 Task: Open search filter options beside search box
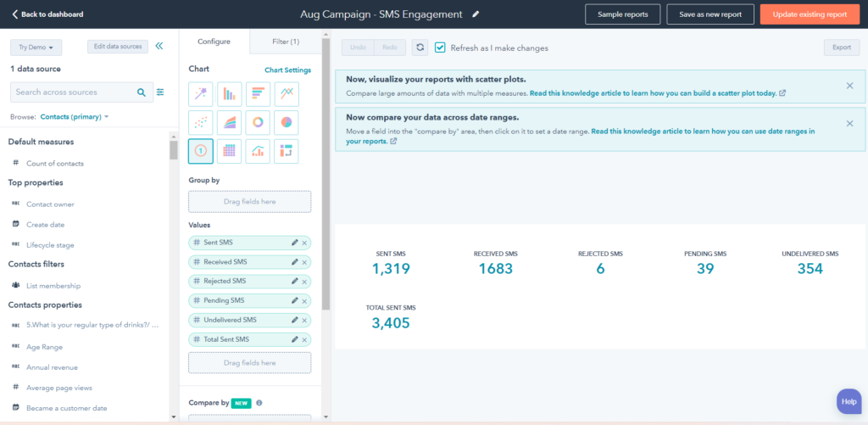click(160, 92)
